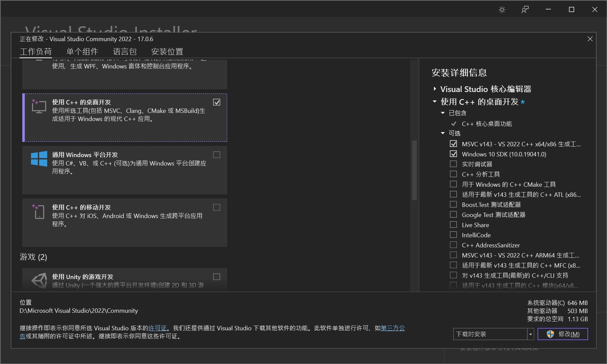The width and height of the screenshot is (607, 364).
Task: Collapse 使用 C++ 的桌面开发 details node
Action: (x=435, y=101)
